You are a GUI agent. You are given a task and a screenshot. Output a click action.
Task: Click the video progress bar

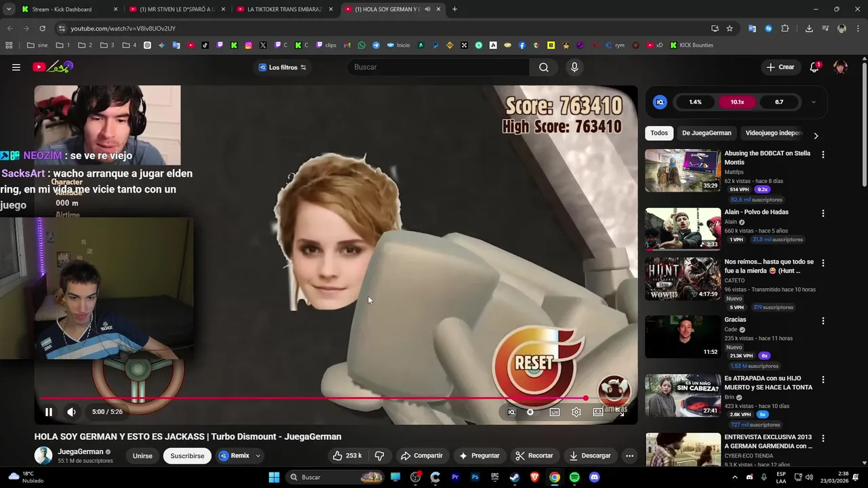[x=336, y=399]
